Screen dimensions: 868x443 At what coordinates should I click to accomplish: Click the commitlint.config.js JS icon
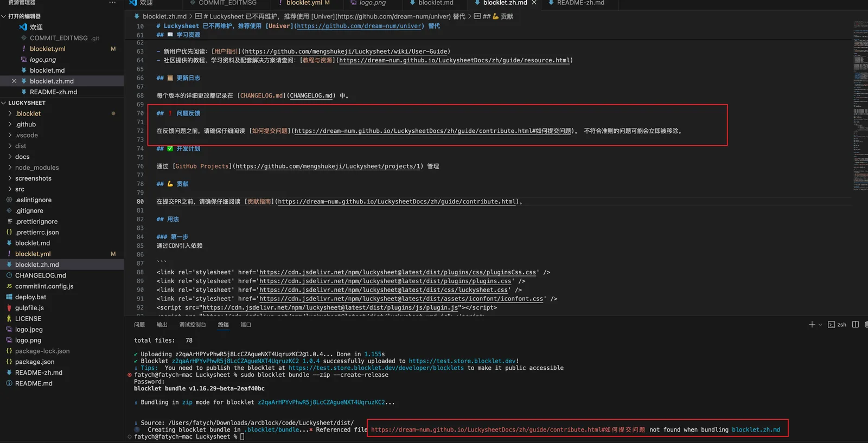(9, 286)
